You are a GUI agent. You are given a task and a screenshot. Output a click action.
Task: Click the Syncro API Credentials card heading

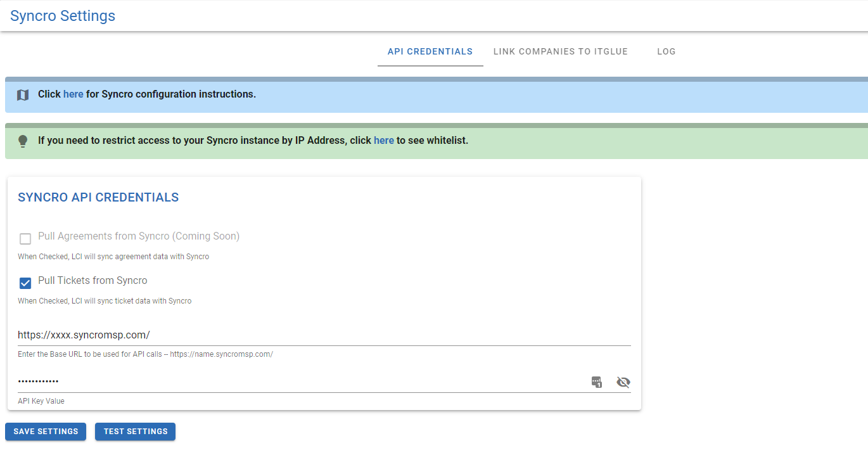(98, 197)
